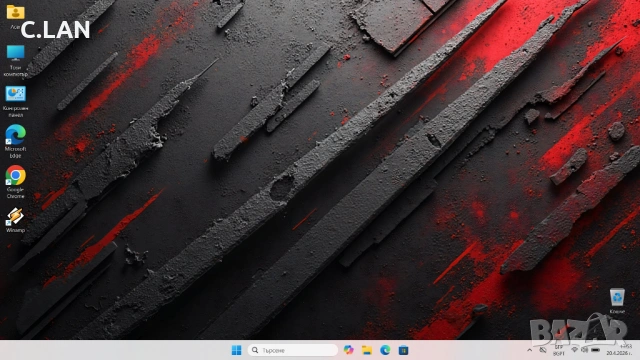Open the keyboard language switcher in tray
Screen dimensions: 640x360
tap(558, 350)
